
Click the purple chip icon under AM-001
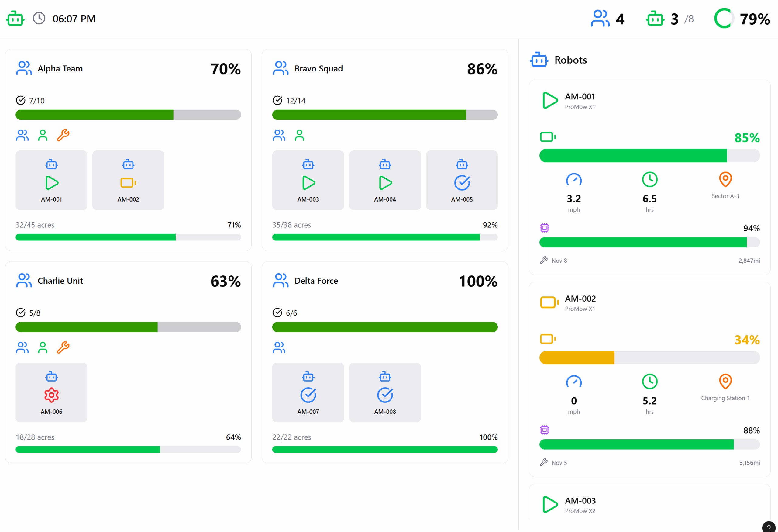544,228
